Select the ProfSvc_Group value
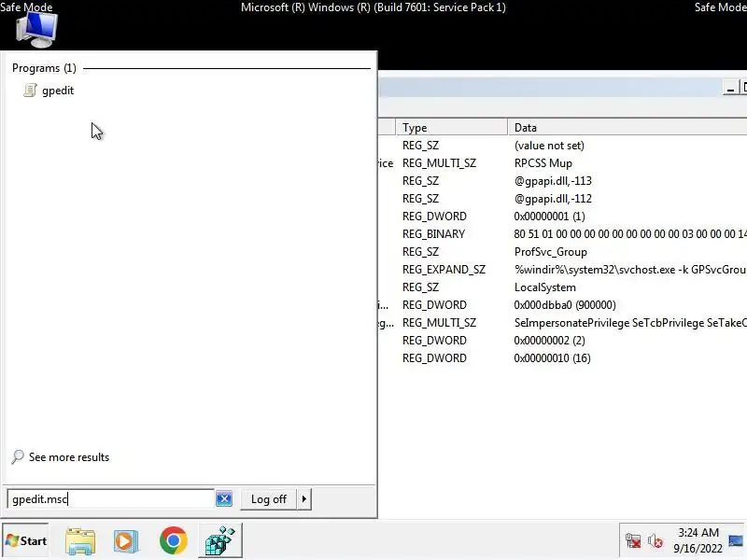The height and width of the screenshot is (560, 747). [x=550, y=252]
